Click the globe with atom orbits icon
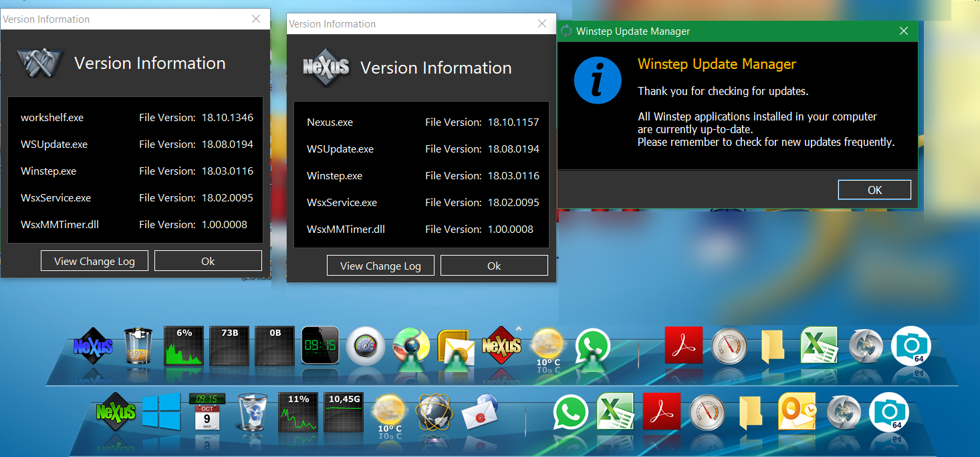The width and height of the screenshot is (980, 457). [x=434, y=412]
